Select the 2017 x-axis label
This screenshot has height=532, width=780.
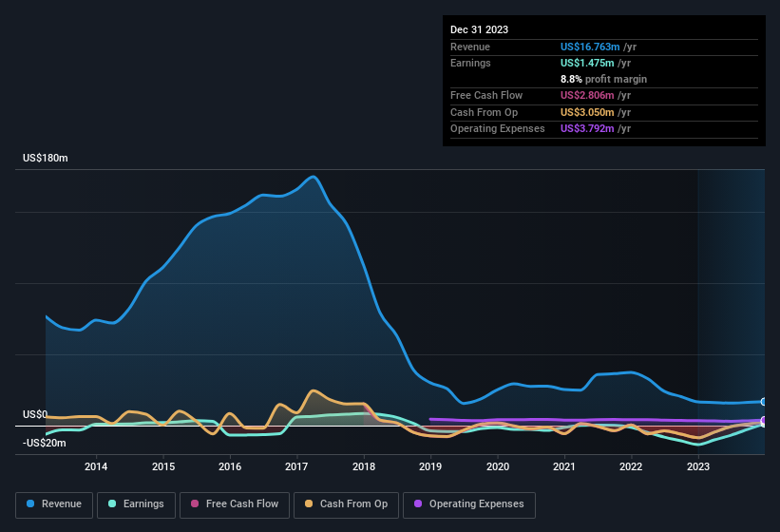coord(296,466)
